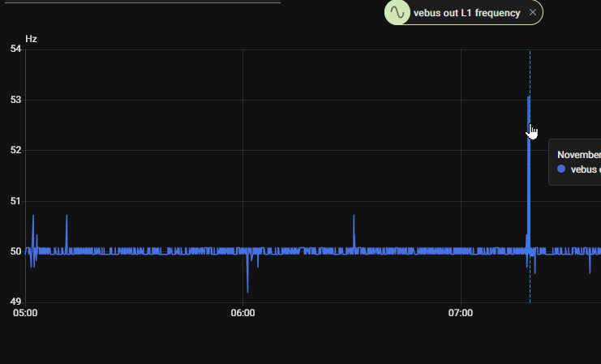Click the blue series dot in the tooltip
Image resolution: width=601 pixels, height=364 pixels.
(561, 169)
